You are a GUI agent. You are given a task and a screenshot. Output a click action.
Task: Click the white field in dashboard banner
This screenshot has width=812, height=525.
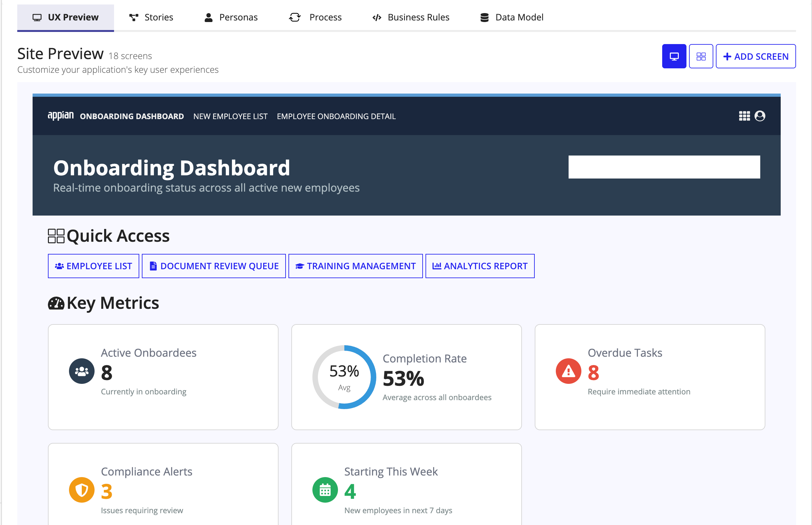click(664, 167)
